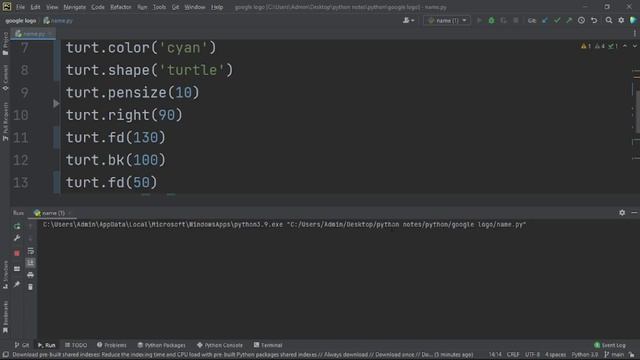The image size is (640, 360).
Task: Open the Problems tool window
Action: click(x=111, y=345)
